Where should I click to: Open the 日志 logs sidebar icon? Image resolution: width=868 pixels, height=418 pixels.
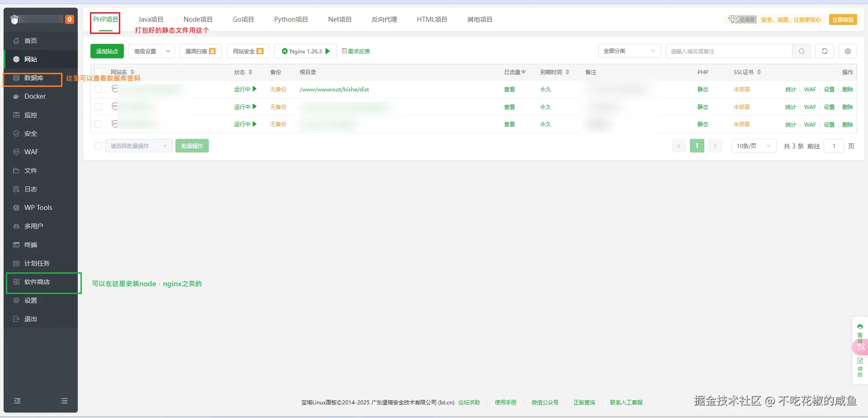16,189
